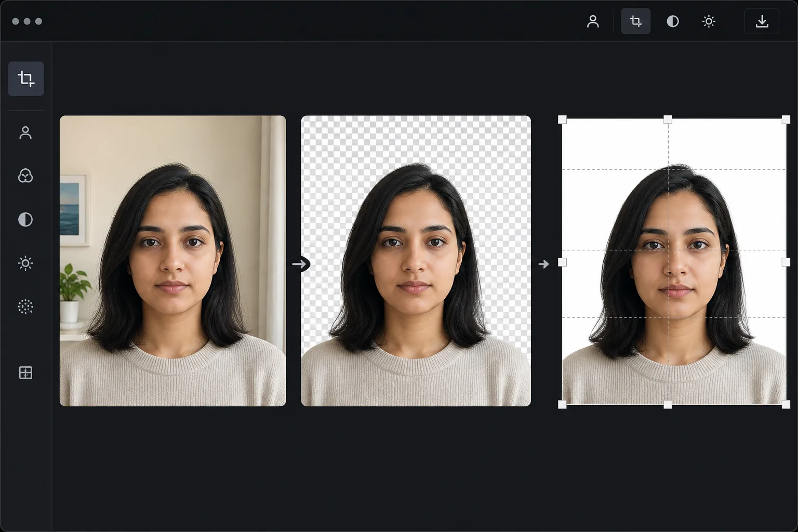Click the top-right crop corner handle
The image size is (798, 532).
tap(786, 119)
